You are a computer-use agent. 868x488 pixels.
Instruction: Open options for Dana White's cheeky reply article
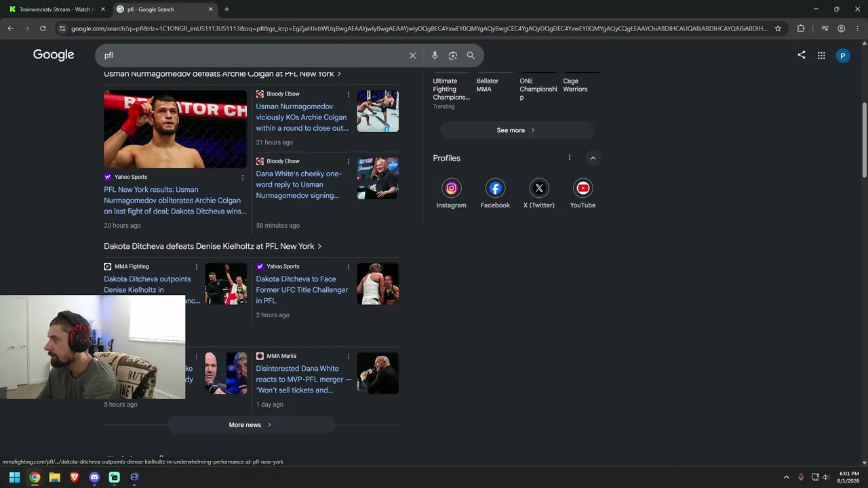point(349,161)
